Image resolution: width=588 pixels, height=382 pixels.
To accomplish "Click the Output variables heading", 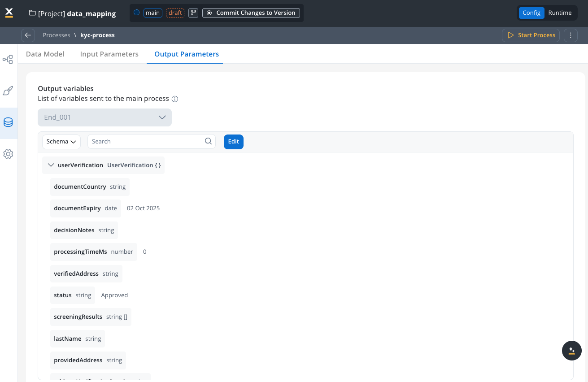I will tap(65, 89).
